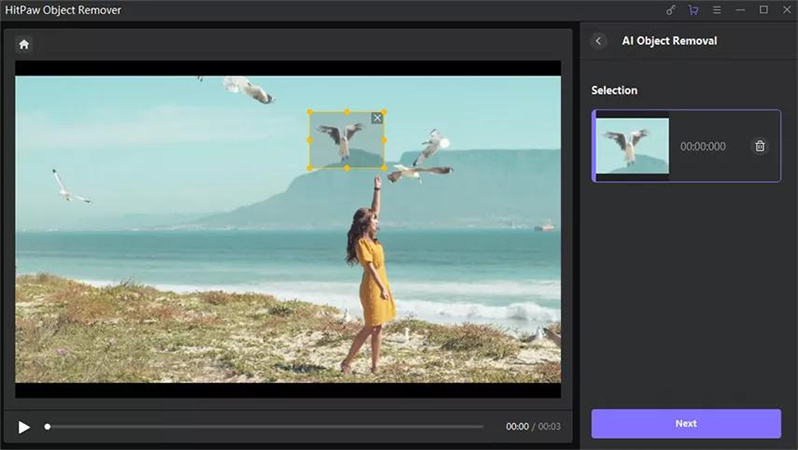The image size is (798, 450).
Task: Click the shopping cart purchase icon
Action: [694, 10]
